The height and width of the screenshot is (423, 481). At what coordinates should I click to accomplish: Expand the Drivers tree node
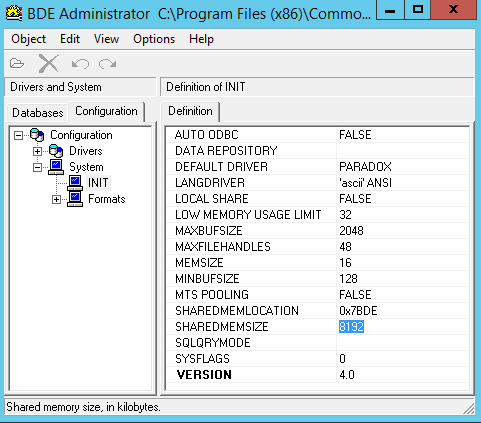click(37, 151)
